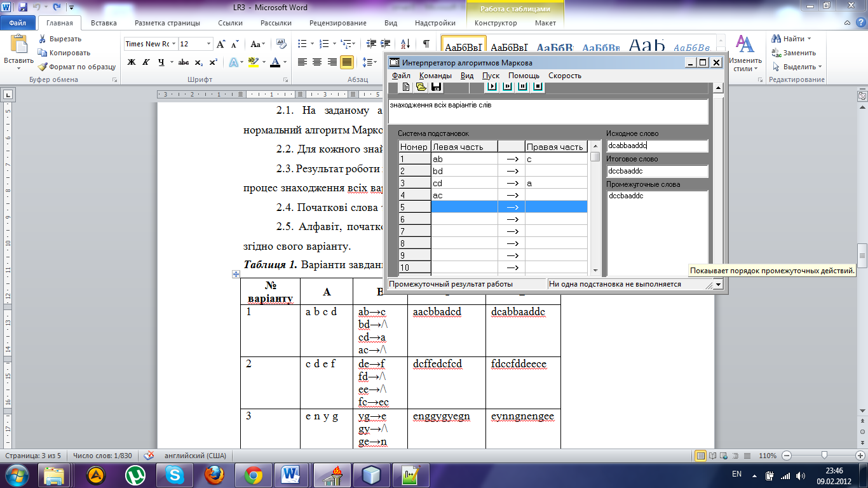The width and height of the screenshot is (868, 488).
Task: Click the open folder icon in the Markov interpreter
Action: 421,87
